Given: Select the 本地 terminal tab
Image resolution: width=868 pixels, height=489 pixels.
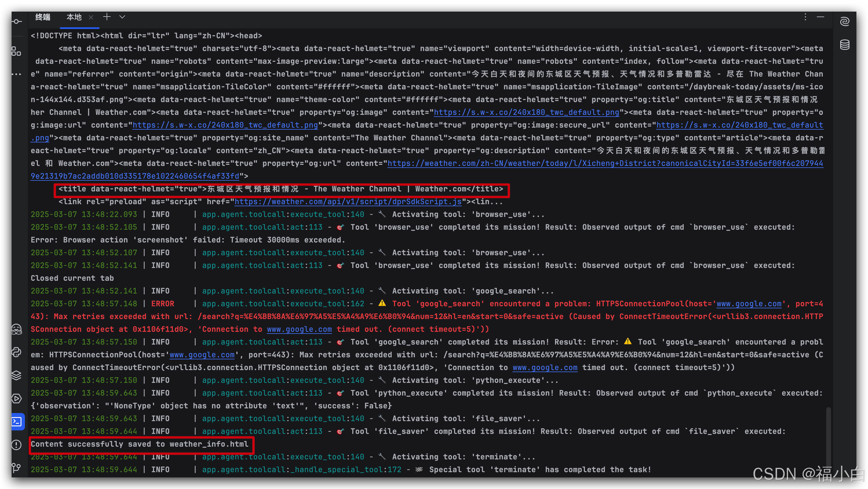Looking at the screenshot, I should (x=74, y=17).
